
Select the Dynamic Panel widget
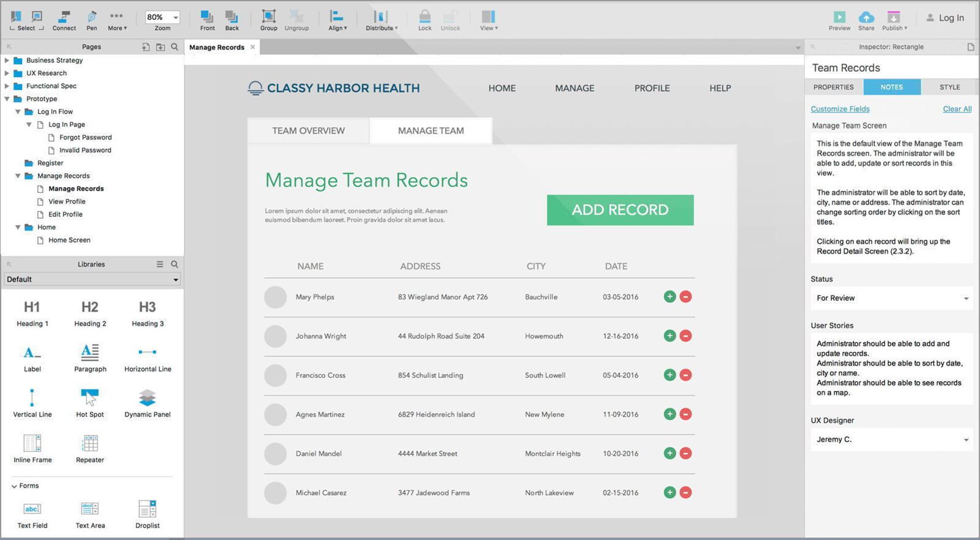point(148,404)
